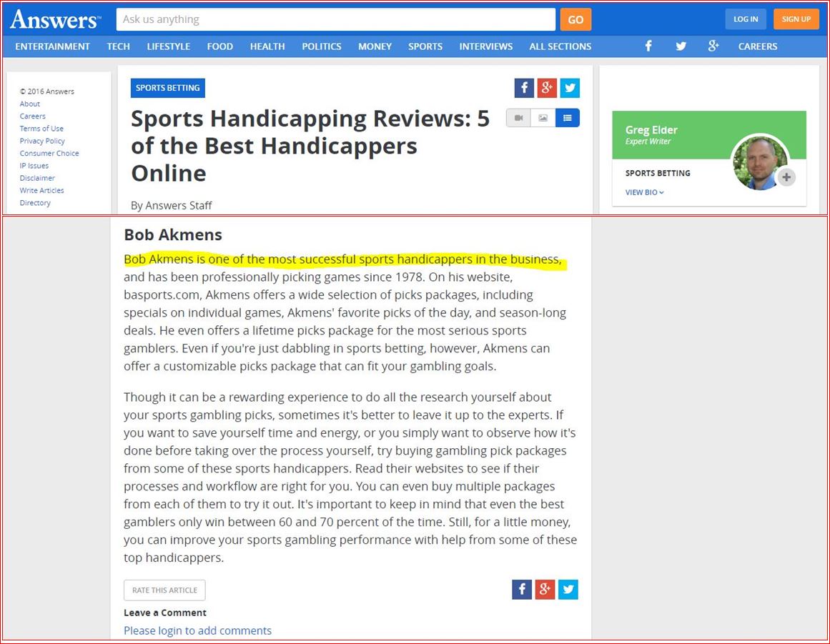
Task: Click the Sports Betting category tag
Action: coord(168,88)
